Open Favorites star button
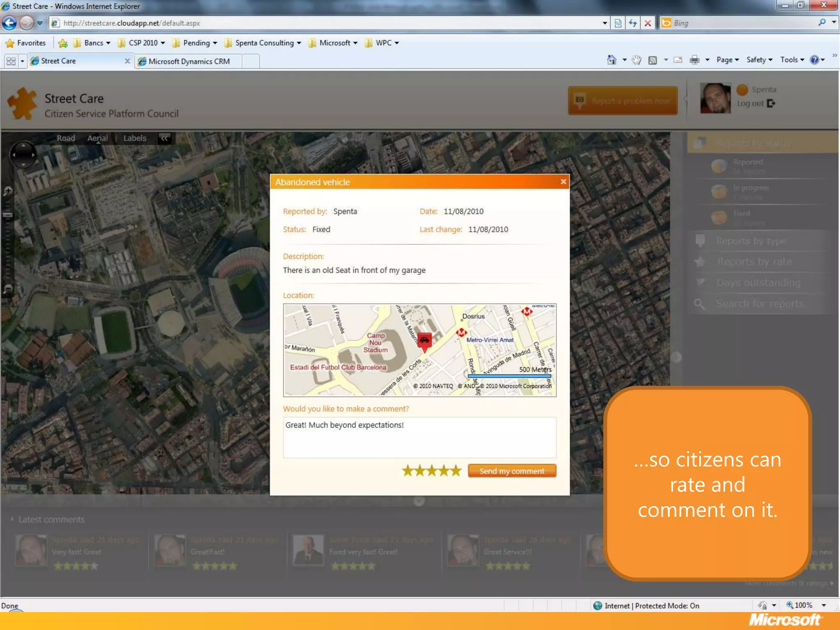The height and width of the screenshot is (630, 840). tap(25, 43)
